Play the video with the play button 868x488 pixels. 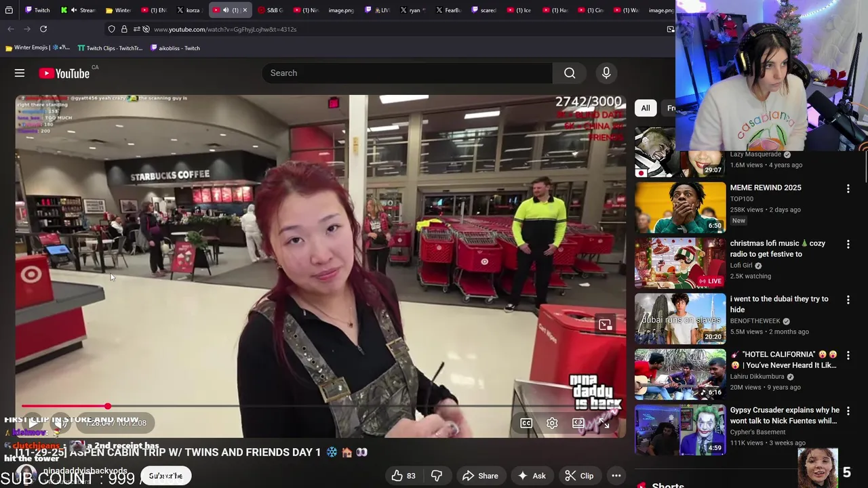pyautogui.click(x=33, y=422)
